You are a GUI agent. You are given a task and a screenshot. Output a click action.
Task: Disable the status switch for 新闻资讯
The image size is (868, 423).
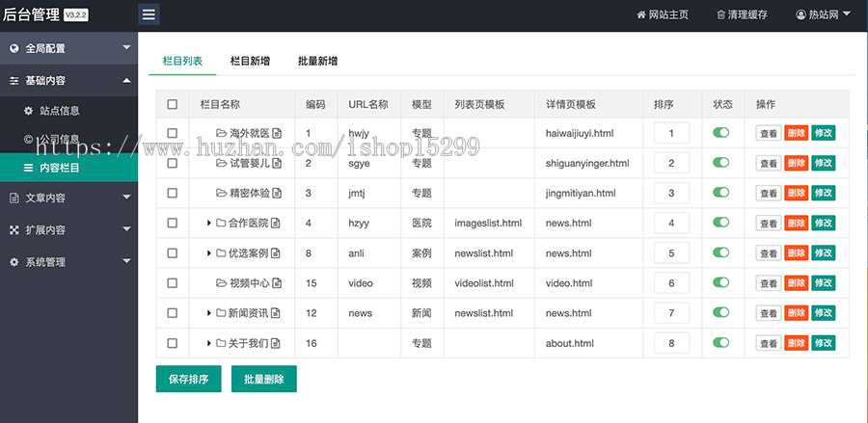pyautogui.click(x=720, y=312)
